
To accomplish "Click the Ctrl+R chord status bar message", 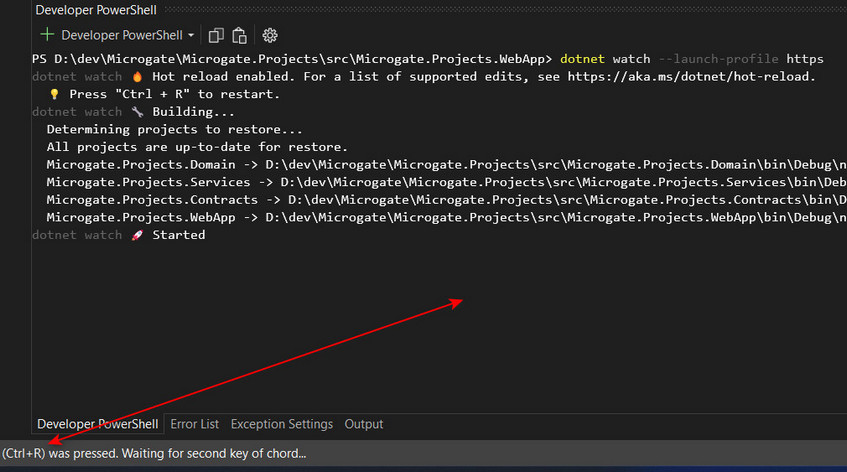I will pos(154,454).
